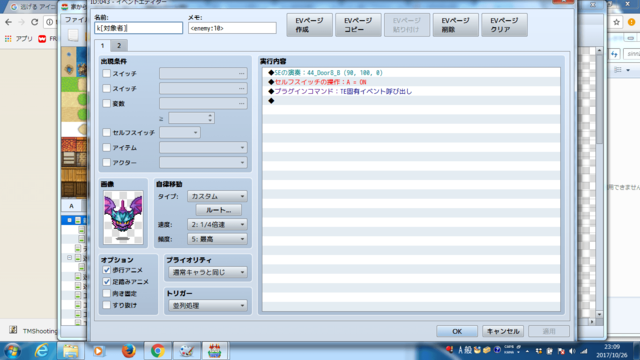Viewport: 640px width, 360px height.
Task: Select the empty command line diamond
Action: [x=271, y=101]
